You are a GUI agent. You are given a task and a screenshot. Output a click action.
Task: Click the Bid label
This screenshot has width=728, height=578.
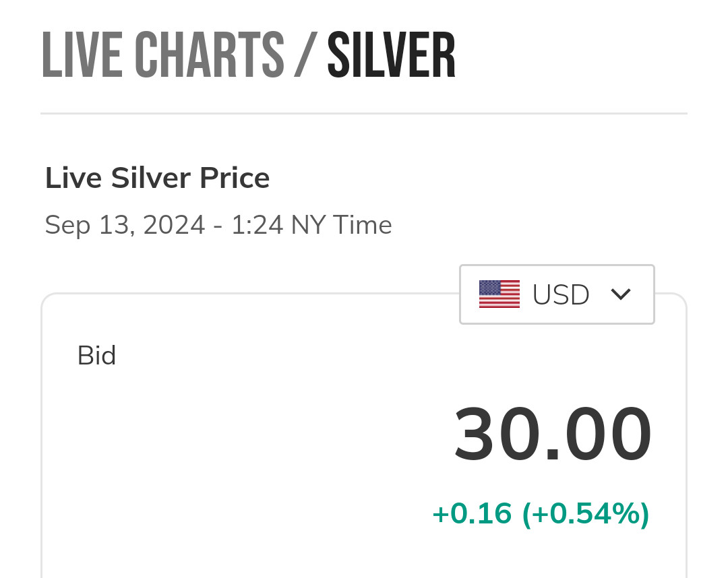[x=96, y=356]
